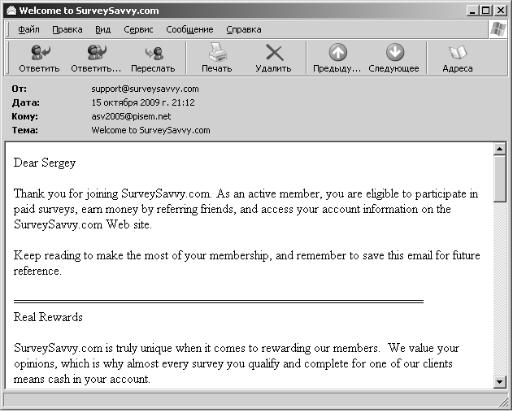Open the Файл menu
512x411 pixels.
tap(28, 30)
